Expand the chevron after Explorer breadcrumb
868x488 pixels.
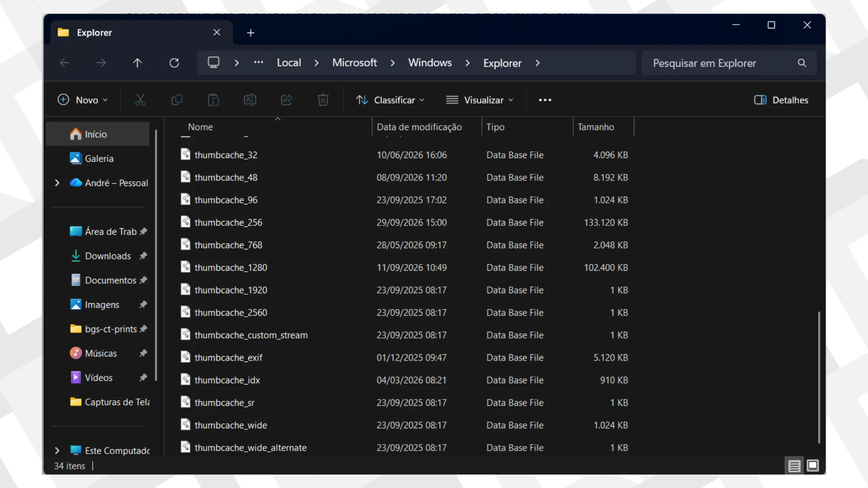(538, 63)
